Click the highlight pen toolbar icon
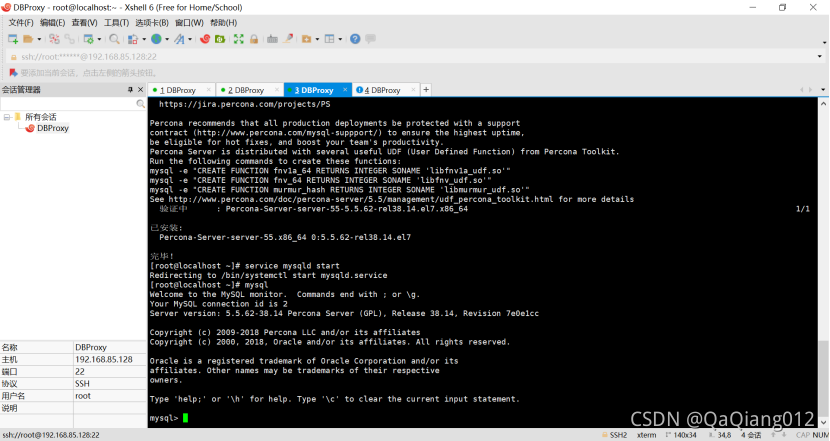The height and width of the screenshot is (441, 830). (287, 39)
